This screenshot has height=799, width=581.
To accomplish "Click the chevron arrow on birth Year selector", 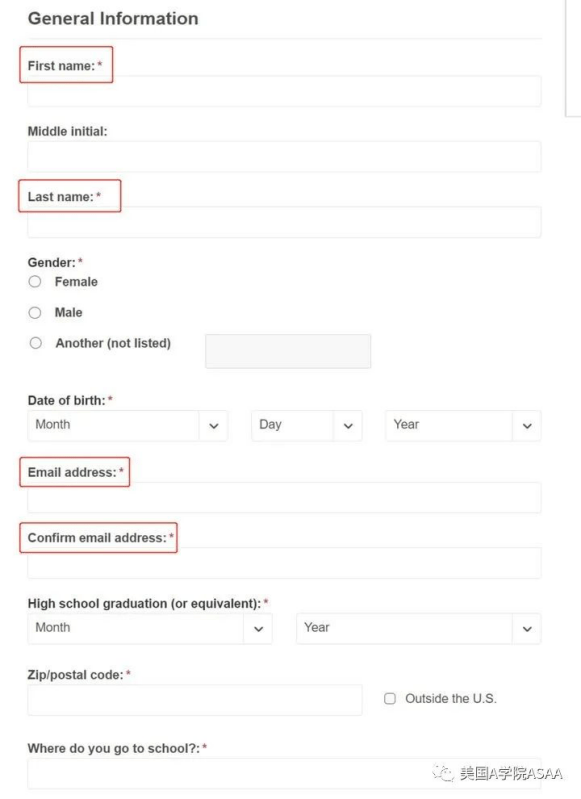I will click(527, 426).
